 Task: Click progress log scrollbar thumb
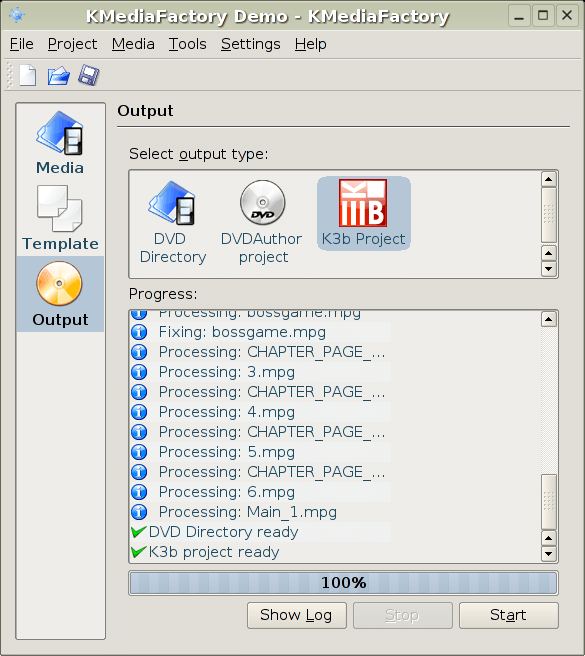(x=549, y=502)
